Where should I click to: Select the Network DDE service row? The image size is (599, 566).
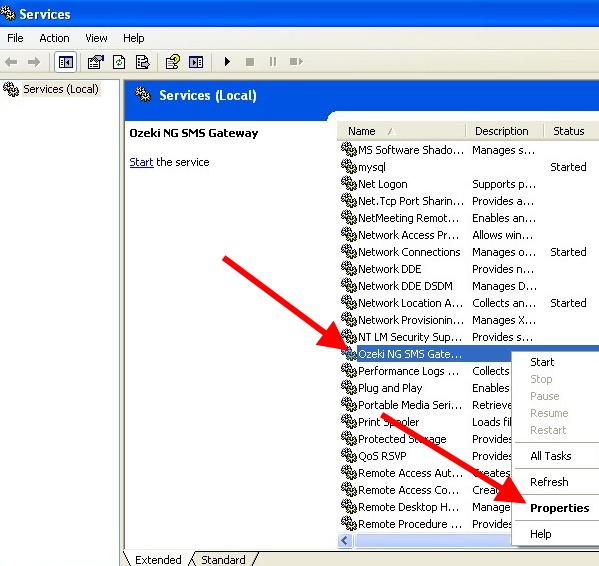tap(390, 268)
